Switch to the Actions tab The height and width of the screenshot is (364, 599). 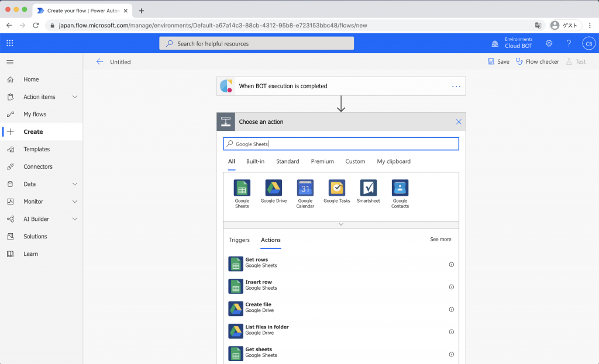(271, 240)
